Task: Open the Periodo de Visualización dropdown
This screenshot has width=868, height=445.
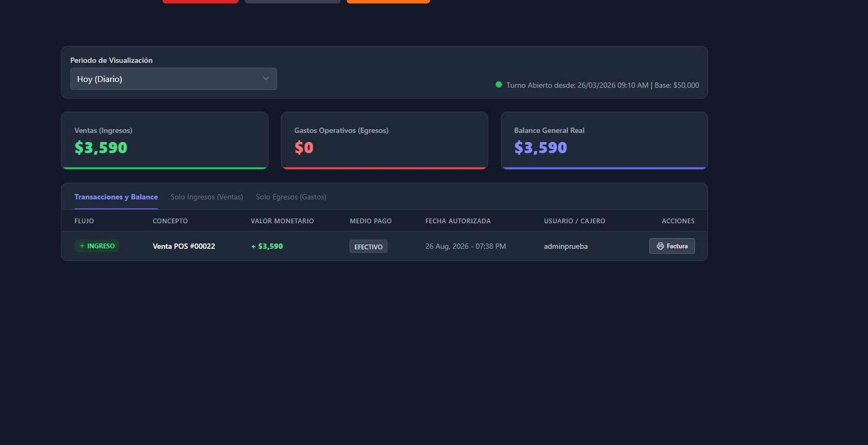Action: coord(174,79)
